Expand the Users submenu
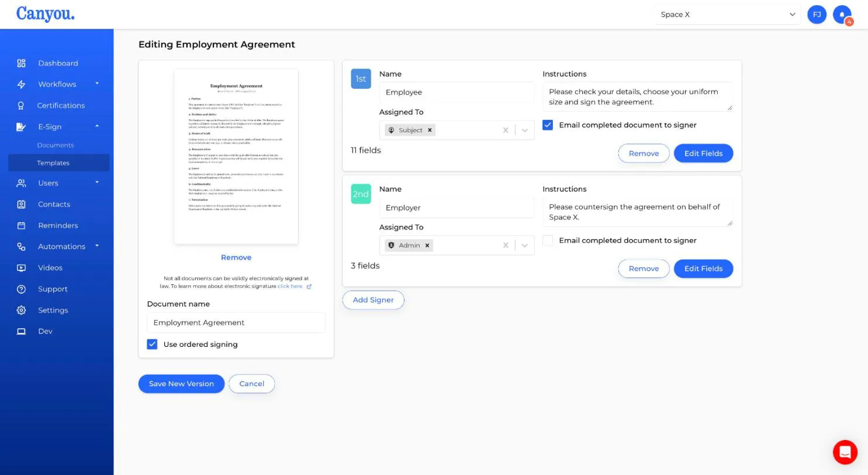 97,183
